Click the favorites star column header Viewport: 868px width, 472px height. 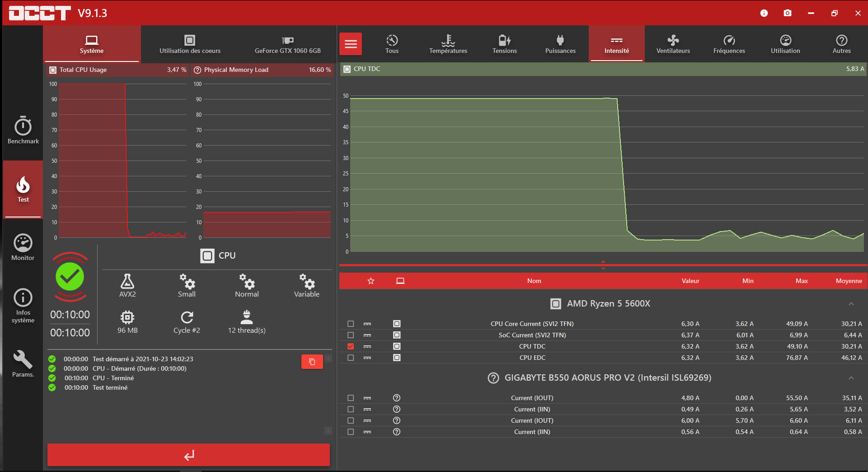click(x=371, y=281)
